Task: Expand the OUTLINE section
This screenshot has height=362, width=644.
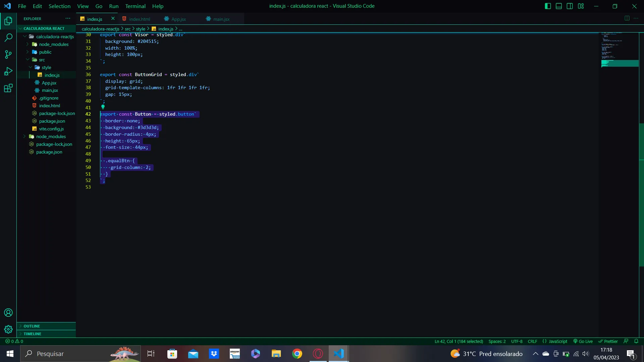Action: (32, 326)
